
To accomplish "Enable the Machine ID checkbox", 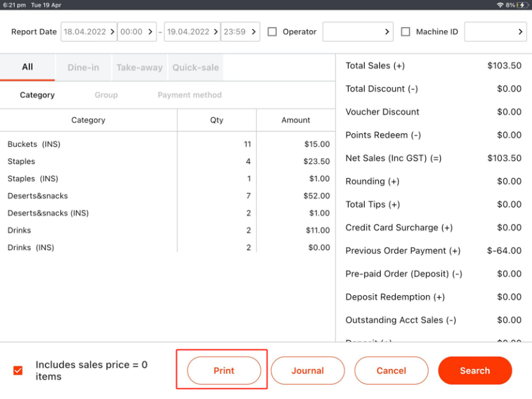I will (x=405, y=32).
